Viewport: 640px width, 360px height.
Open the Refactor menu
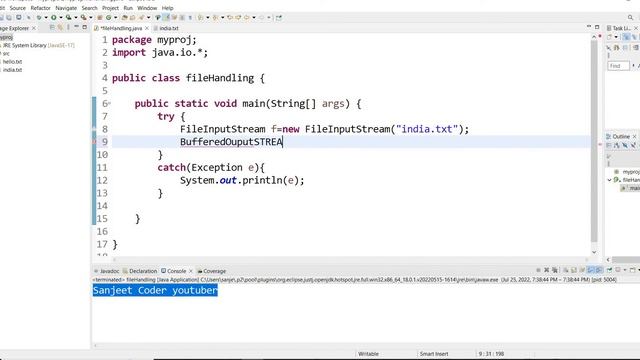coord(40,8)
